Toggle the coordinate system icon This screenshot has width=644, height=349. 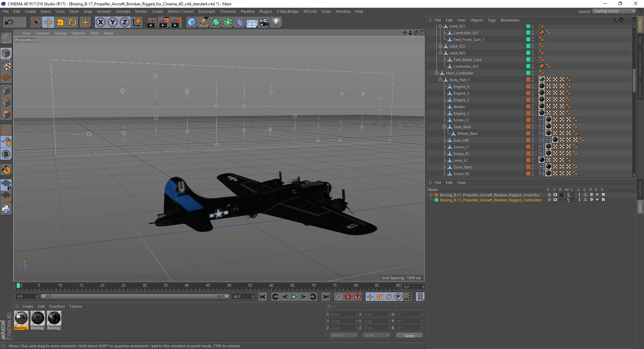pos(137,22)
